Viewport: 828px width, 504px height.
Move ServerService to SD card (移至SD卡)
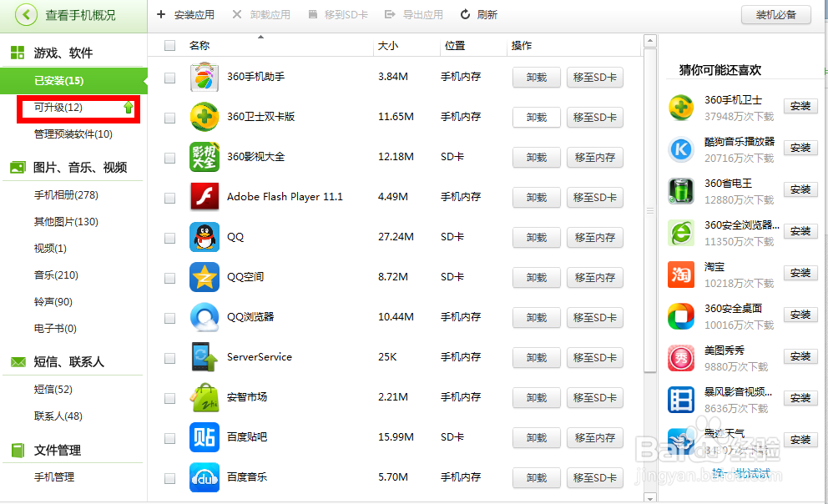(595, 358)
